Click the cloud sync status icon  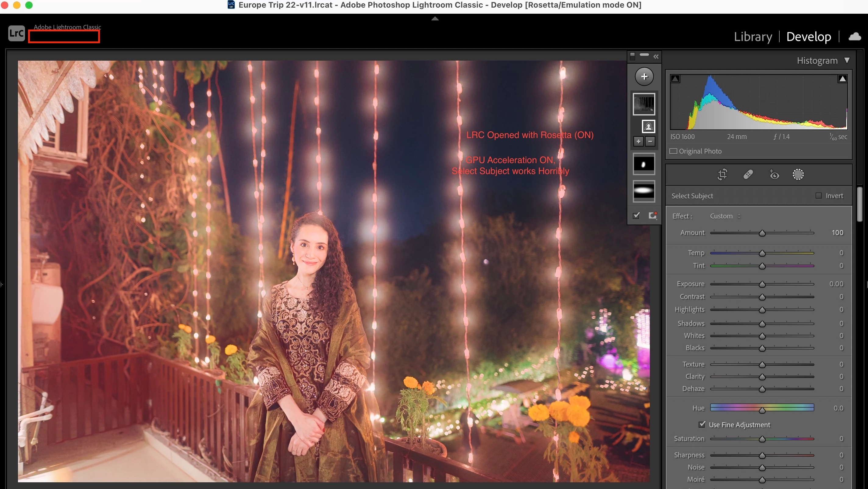point(855,36)
